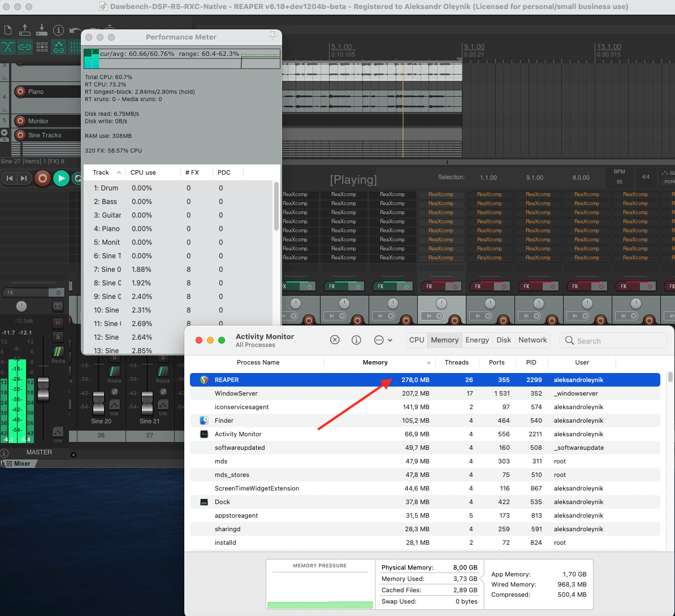The width and height of the screenshot is (675, 616).
Task: Solo the master track
Action: (x=58, y=337)
